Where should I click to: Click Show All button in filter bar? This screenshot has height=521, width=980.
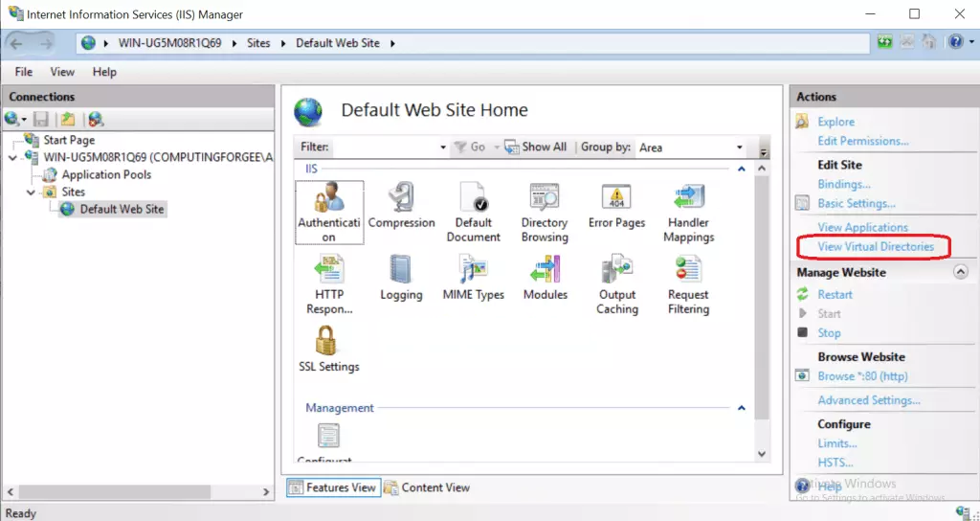(536, 147)
